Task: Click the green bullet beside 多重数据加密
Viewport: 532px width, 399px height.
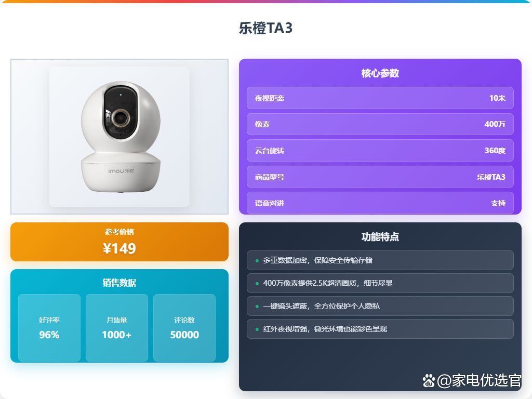Action: (257, 261)
